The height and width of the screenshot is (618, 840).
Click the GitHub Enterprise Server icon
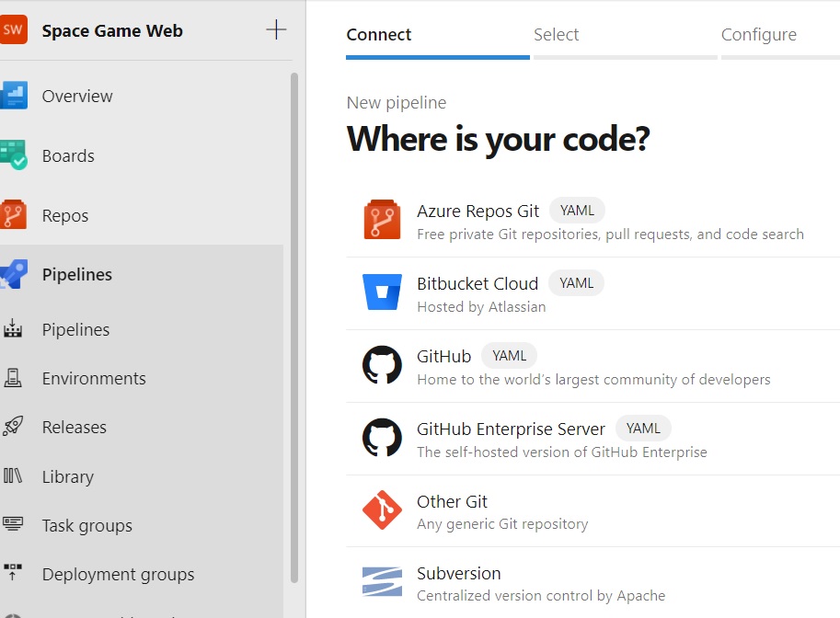pos(382,438)
